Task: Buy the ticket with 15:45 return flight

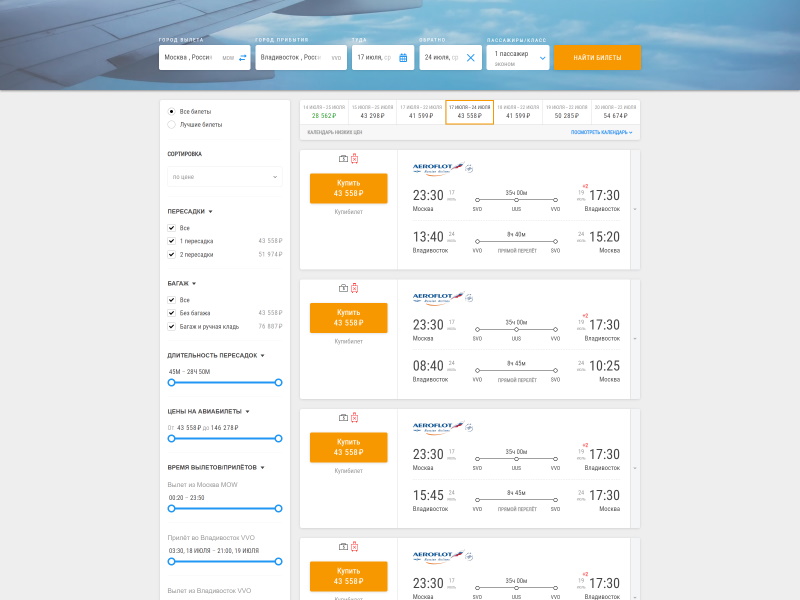Action: point(348,447)
